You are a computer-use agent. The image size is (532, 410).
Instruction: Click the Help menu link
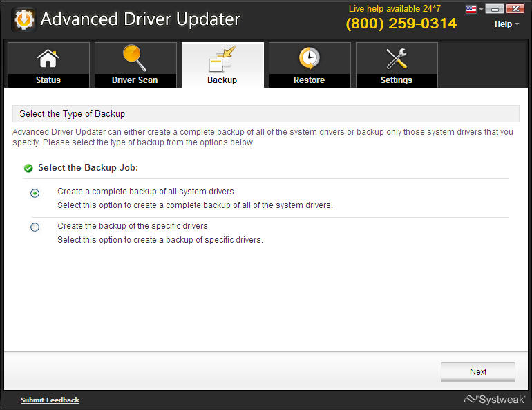pyautogui.click(x=503, y=24)
